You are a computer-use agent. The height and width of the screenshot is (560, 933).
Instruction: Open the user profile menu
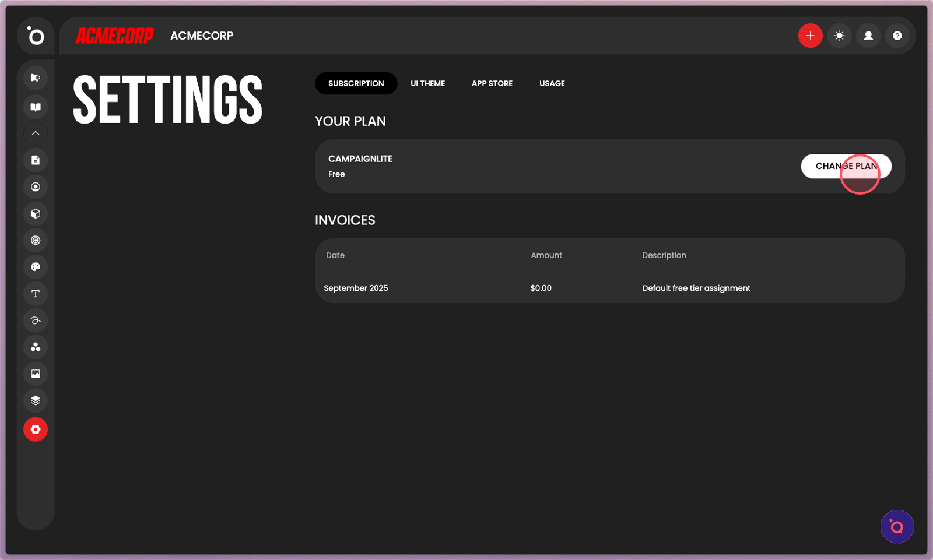tap(868, 36)
